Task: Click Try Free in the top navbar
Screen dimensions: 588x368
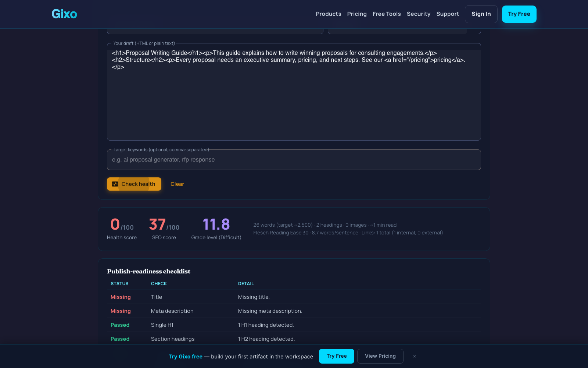Action: [519, 14]
